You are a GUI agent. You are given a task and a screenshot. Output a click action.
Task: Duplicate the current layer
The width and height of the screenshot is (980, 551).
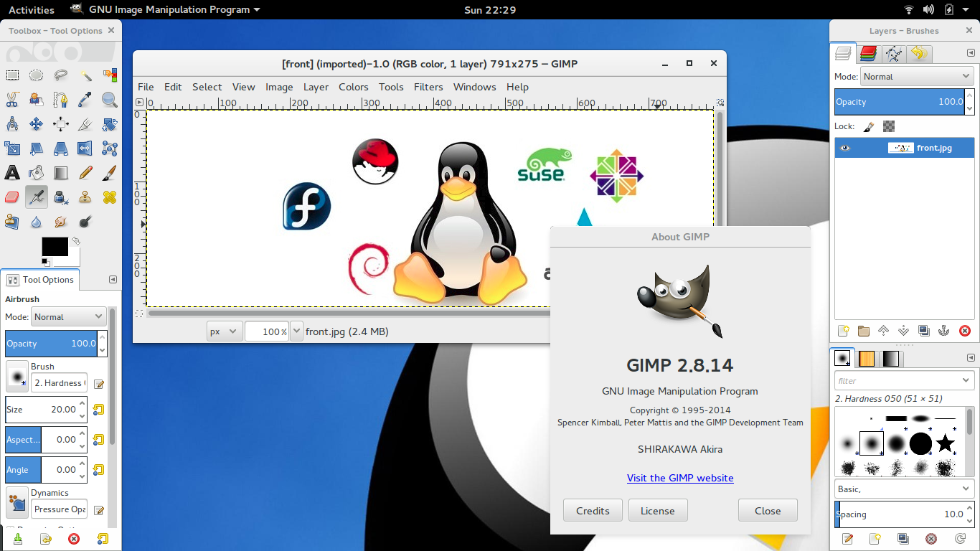pos(924,331)
